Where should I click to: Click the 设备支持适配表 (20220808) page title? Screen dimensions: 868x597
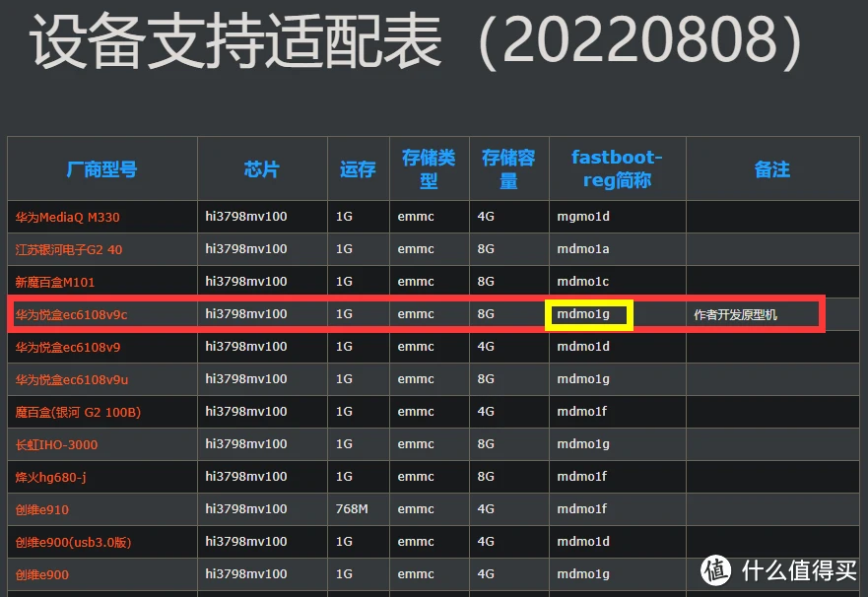417,42
